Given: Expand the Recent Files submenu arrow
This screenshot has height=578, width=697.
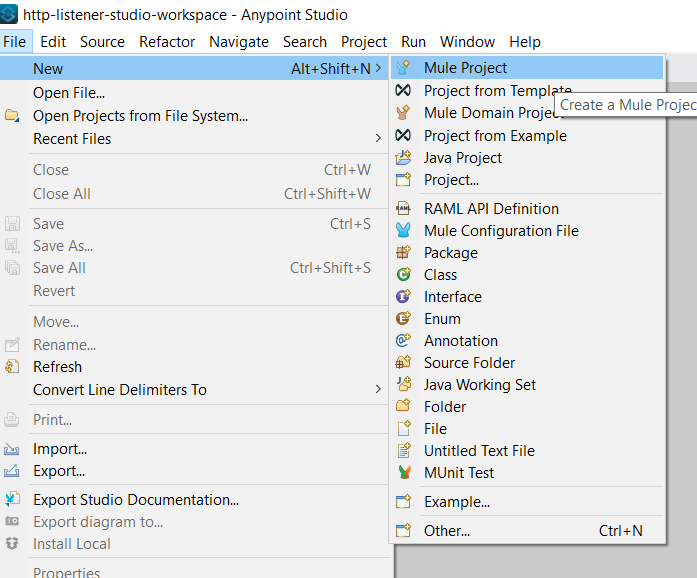Looking at the screenshot, I should 378,138.
